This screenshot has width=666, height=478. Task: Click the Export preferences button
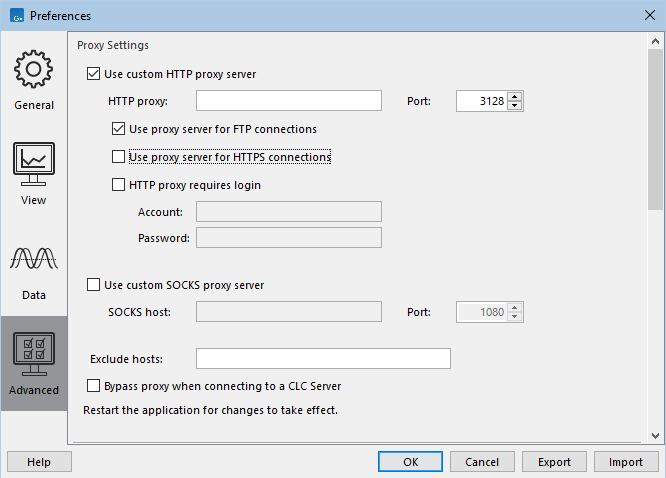pyautogui.click(x=554, y=462)
